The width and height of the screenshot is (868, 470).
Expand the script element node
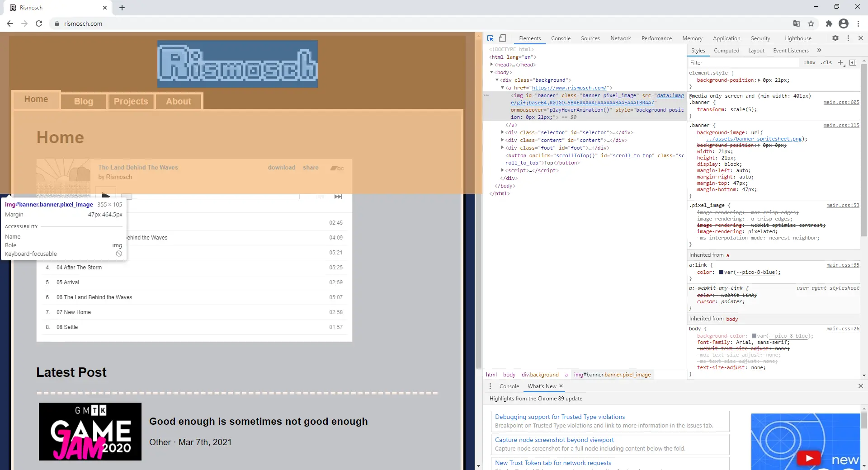tap(502, 170)
